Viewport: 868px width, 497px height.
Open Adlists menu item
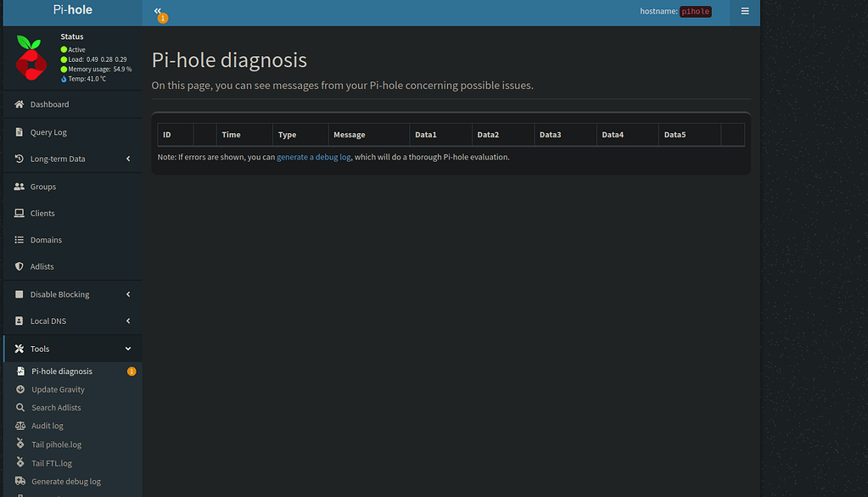pyautogui.click(x=72, y=266)
